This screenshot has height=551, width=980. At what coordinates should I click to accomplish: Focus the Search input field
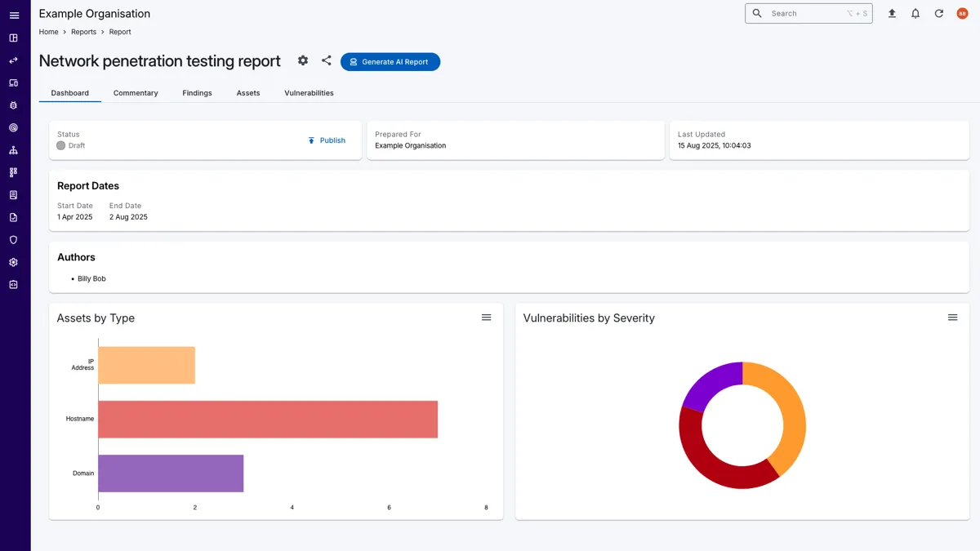click(x=804, y=14)
